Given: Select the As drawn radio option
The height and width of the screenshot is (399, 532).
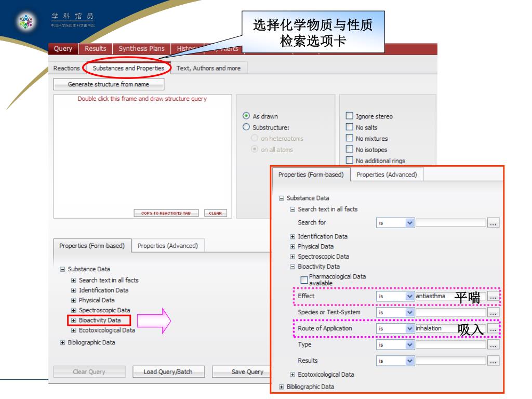Looking at the screenshot, I should tap(246, 116).
